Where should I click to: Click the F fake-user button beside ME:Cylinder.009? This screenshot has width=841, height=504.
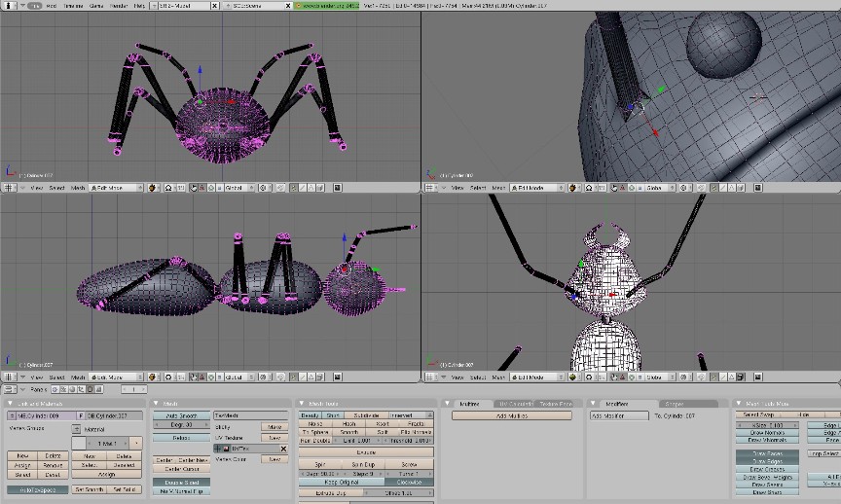[81, 415]
